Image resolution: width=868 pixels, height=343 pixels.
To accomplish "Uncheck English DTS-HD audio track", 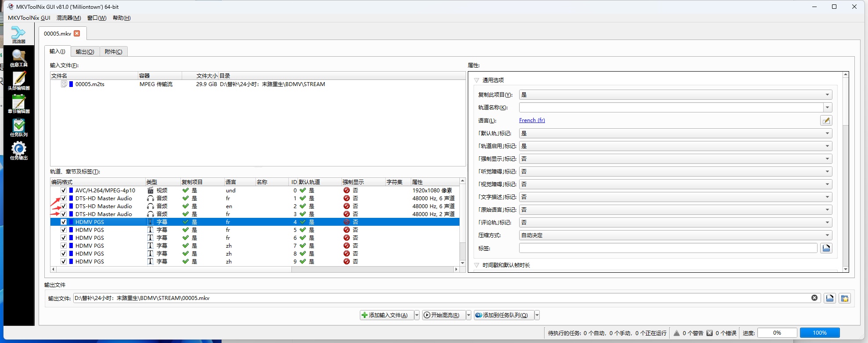I will click(x=64, y=206).
